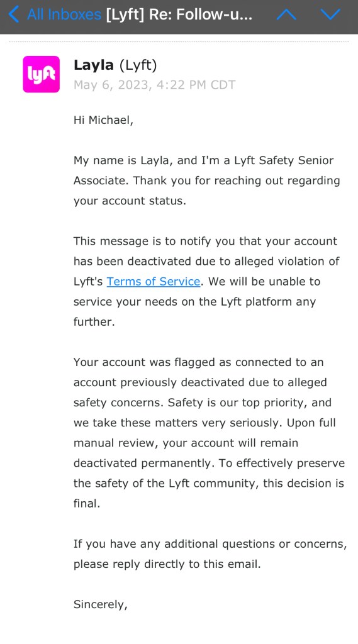The height and width of the screenshot is (644, 358).
Task: Tap the 'Sincerely,' closing line
Action: [x=101, y=604]
